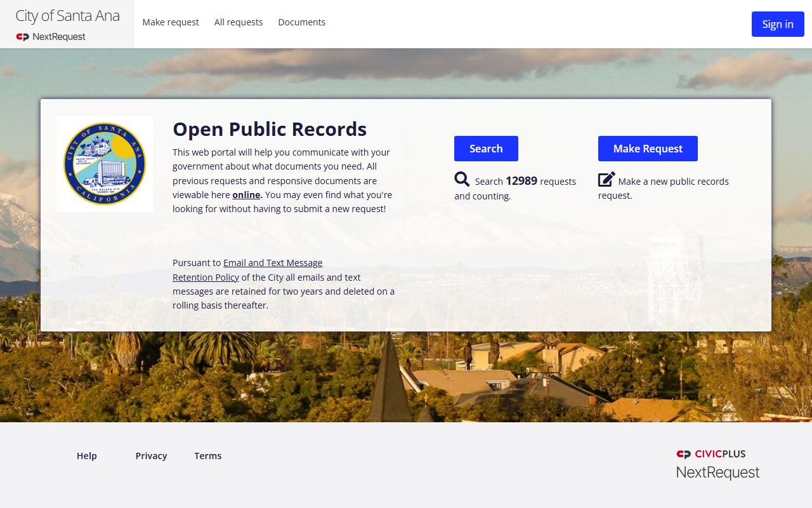
Task: Open the Make request nav item
Action: 171,22
